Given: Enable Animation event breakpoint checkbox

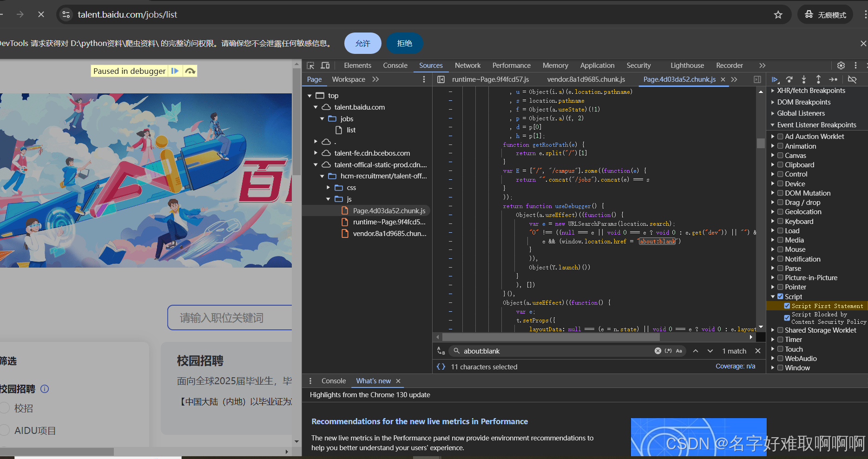Looking at the screenshot, I should pos(780,146).
